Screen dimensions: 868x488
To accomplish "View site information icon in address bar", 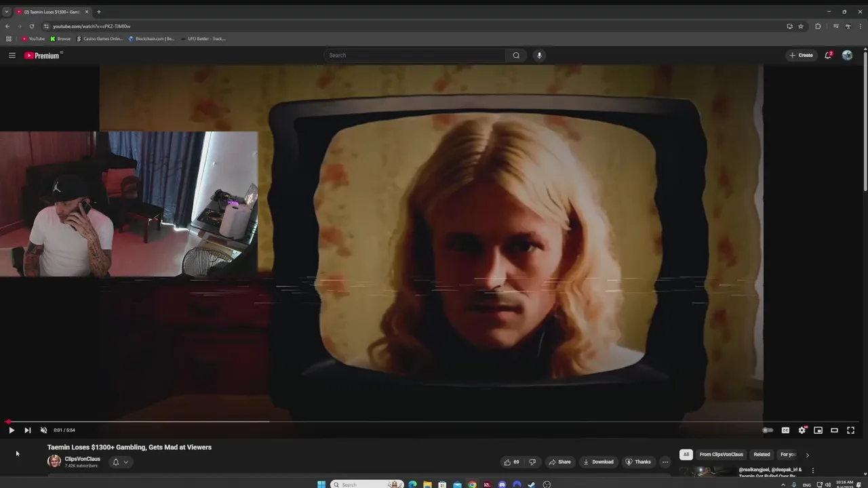I will coord(46,26).
